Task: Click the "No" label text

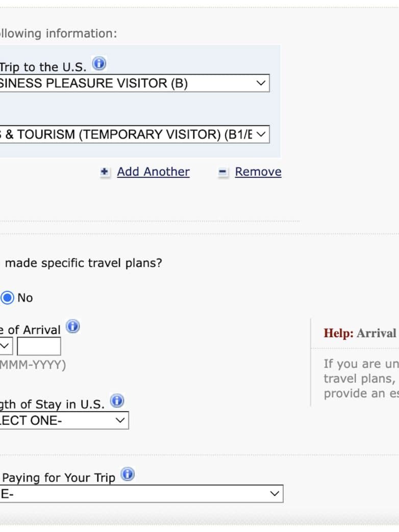Action: click(x=25, y=298)
